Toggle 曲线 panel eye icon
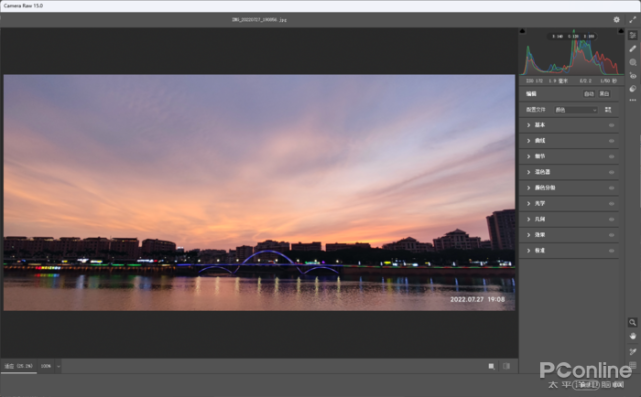The height and width of the screenshot is (397, 641). click(612, 141)
